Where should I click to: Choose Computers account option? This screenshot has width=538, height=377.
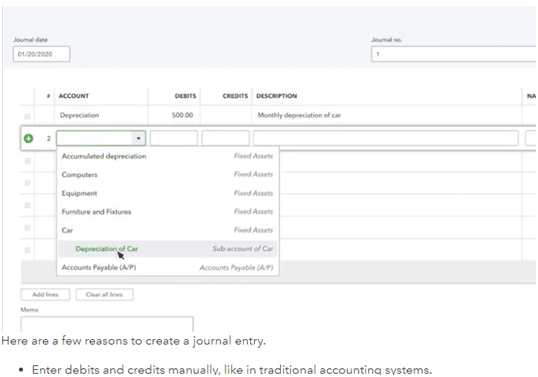point(168,175)
